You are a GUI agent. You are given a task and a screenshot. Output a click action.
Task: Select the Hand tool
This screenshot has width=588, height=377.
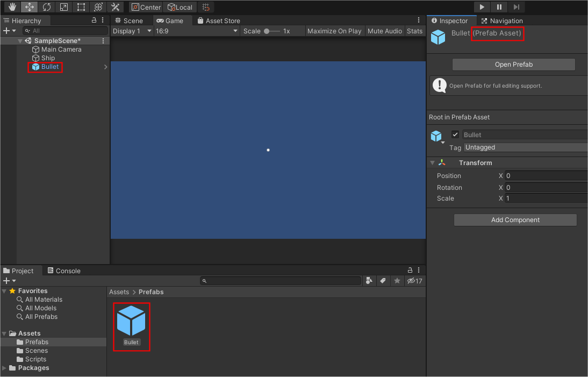click(x=12, y=7)
